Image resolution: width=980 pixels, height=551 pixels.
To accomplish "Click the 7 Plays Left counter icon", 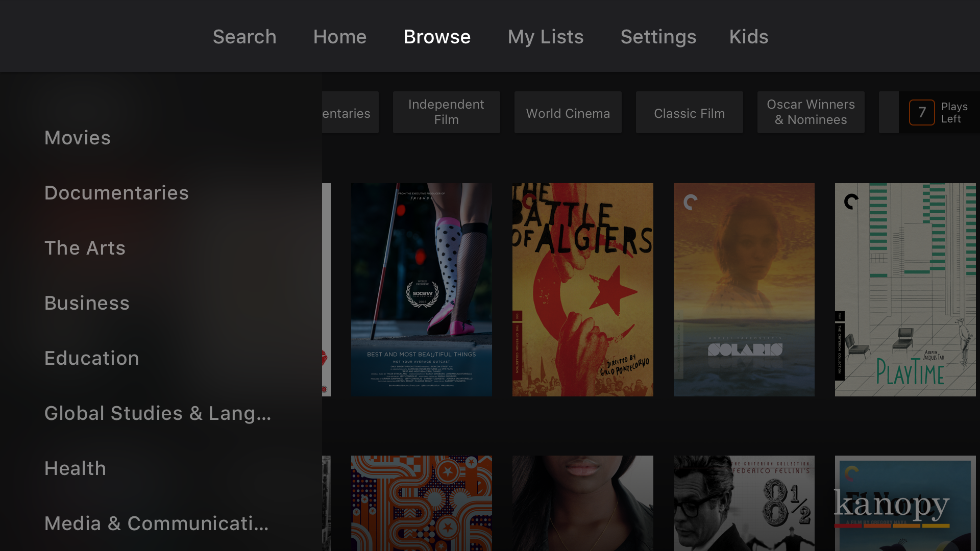I will [x=922, y=112].
